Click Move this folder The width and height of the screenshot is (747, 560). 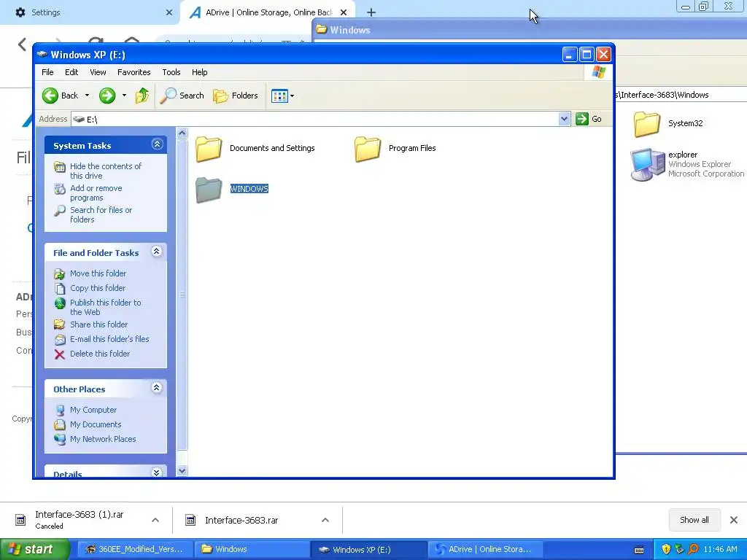(x=98, y=273)
